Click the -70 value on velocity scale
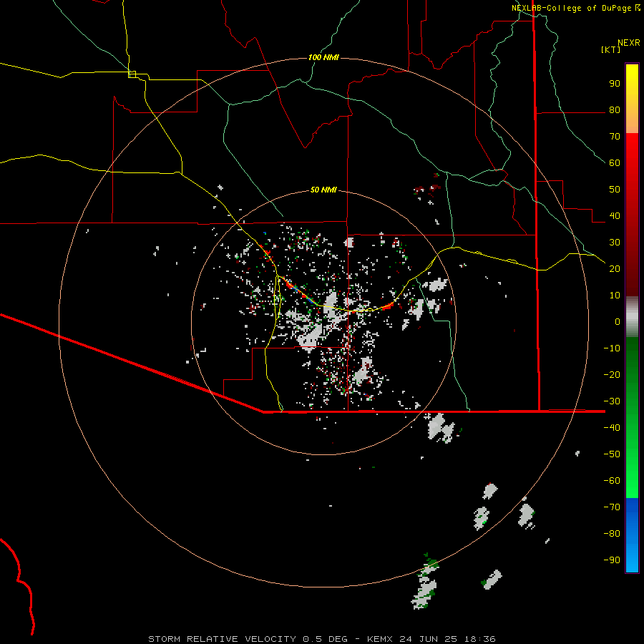Screen dimensions: 644x644 (612, 507)
